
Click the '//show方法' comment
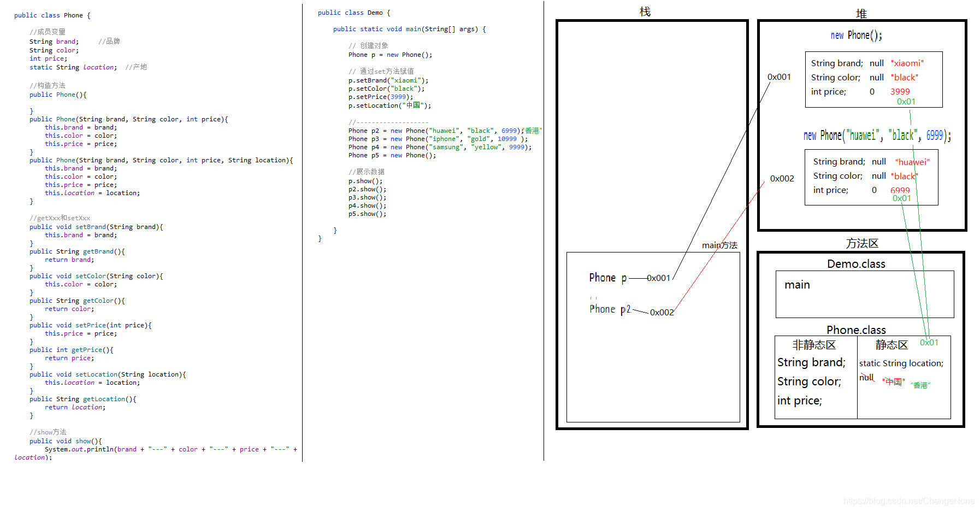click(48, 432)
